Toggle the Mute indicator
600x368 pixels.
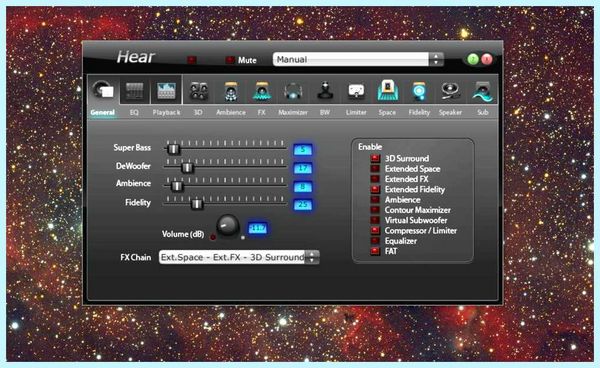tap(230, 60)
